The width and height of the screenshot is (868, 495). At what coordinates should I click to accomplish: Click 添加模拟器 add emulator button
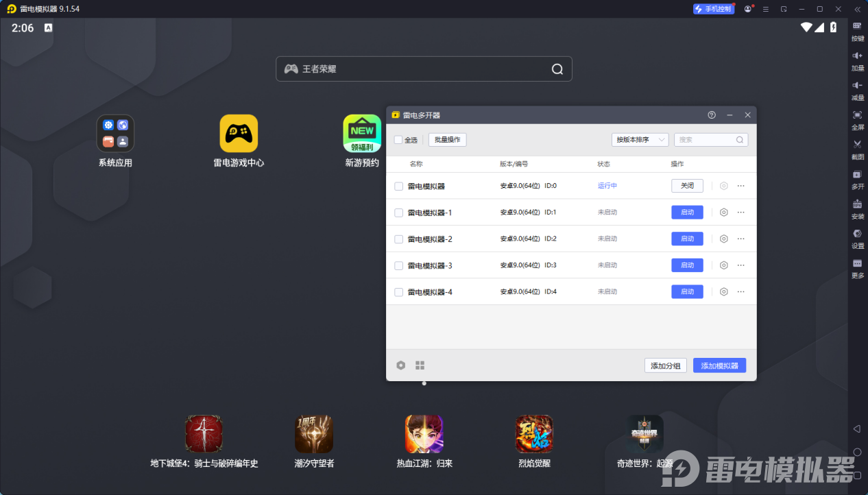click(x=720, y=365)
